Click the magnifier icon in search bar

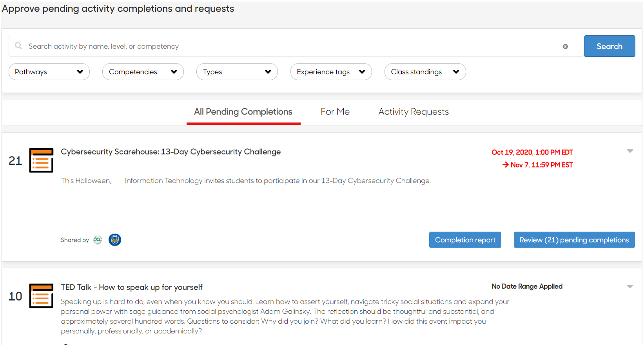(18, 46)
